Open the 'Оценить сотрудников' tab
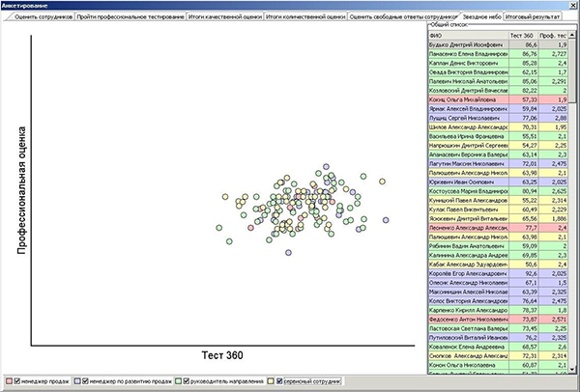This screenshot has height=392, width=580. pyautogui.click(x=39, y=17)
